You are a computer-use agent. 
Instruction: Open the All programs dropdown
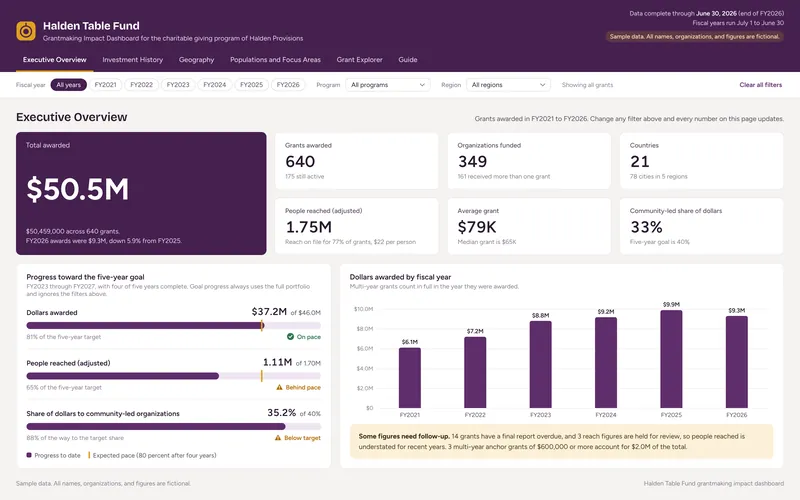coord(388,85)
